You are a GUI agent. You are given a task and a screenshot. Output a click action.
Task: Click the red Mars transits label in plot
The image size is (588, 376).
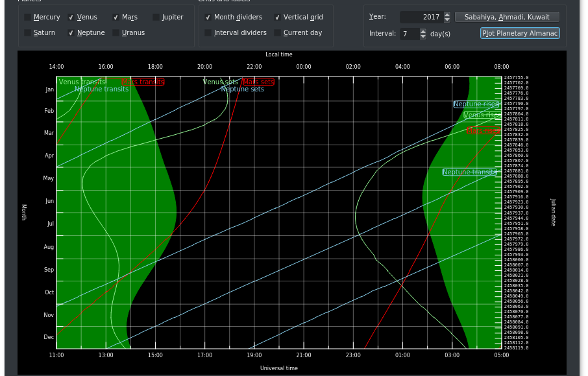pyautogui.click(x=143, y=82)
